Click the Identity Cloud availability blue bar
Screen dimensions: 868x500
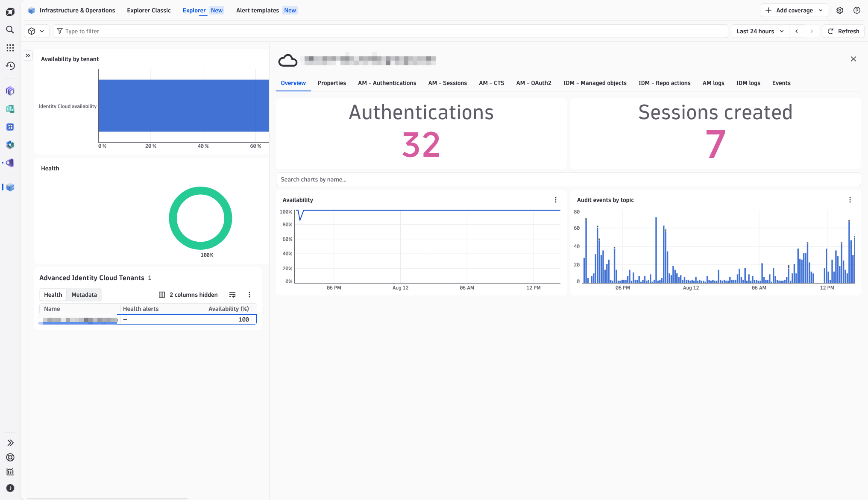pos(184,105)
